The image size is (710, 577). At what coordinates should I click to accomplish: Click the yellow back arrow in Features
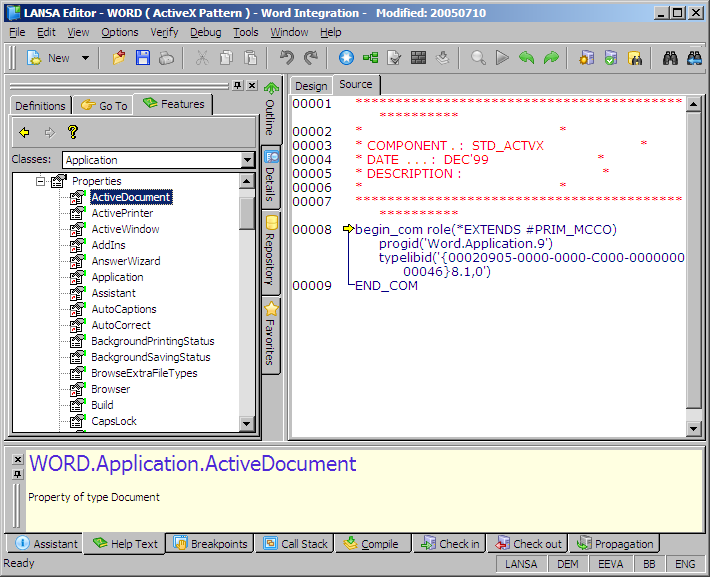coord(25,132)
